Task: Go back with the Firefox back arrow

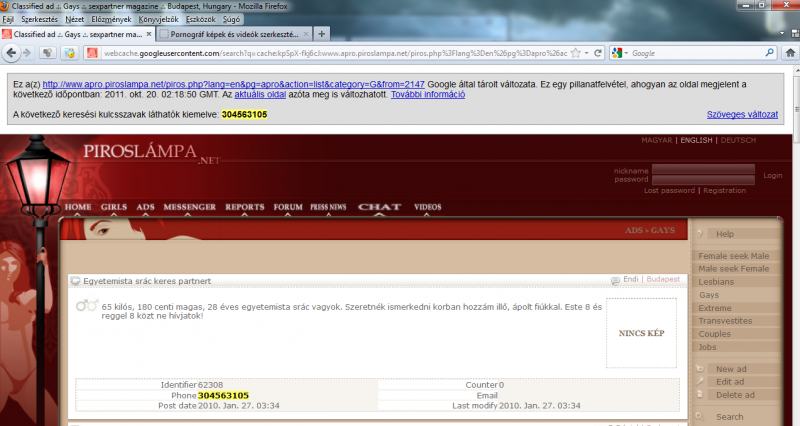Action: point(11,53)
